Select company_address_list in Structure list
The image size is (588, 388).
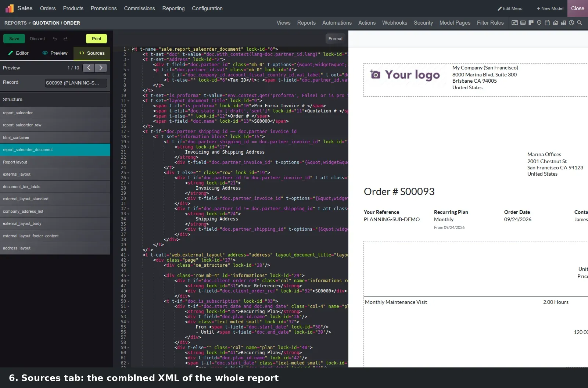click(x=55, y=211)
